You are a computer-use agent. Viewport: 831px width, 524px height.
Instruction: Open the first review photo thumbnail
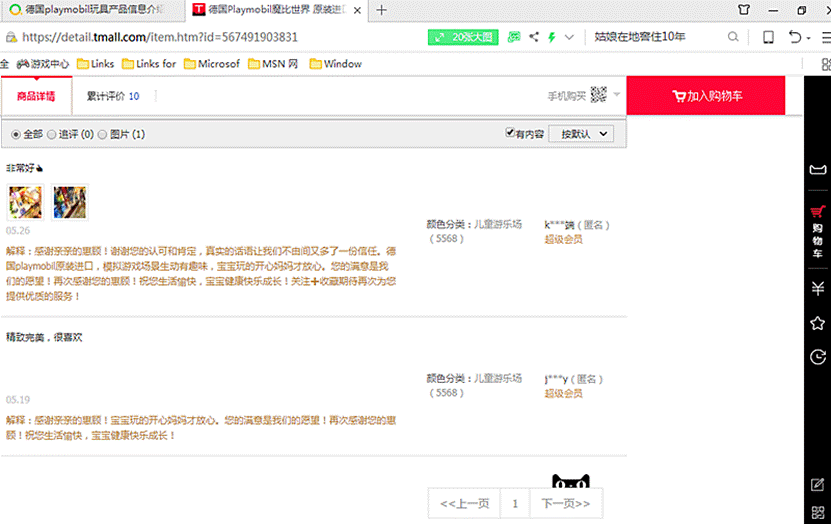tap(25, 202)
